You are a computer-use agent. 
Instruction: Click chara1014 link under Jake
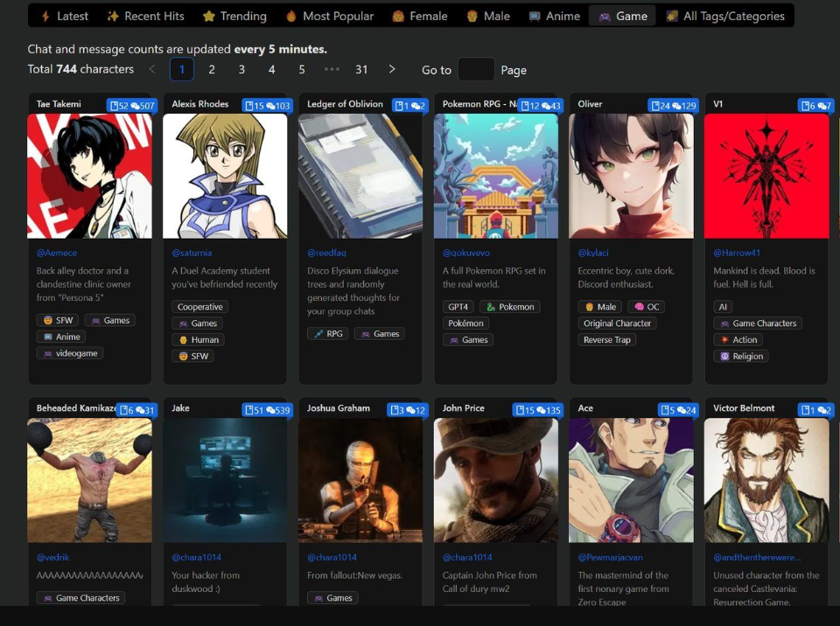coord(197,558)
